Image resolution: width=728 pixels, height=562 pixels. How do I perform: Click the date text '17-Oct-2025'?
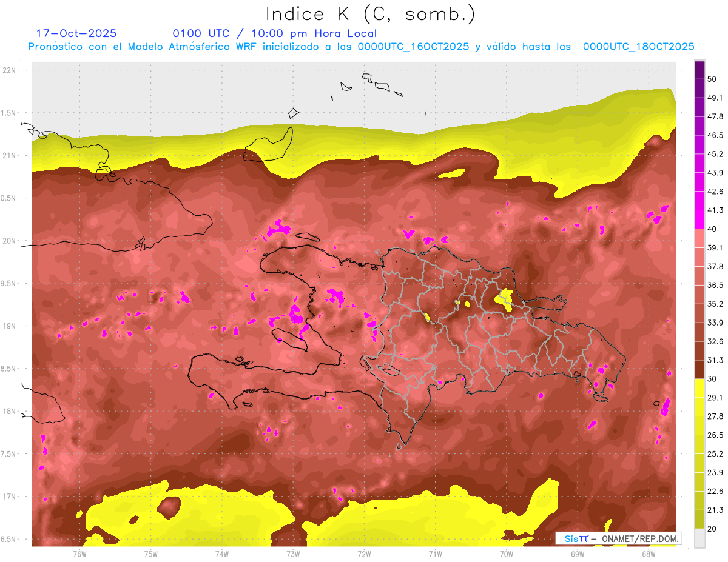point(76,33)
